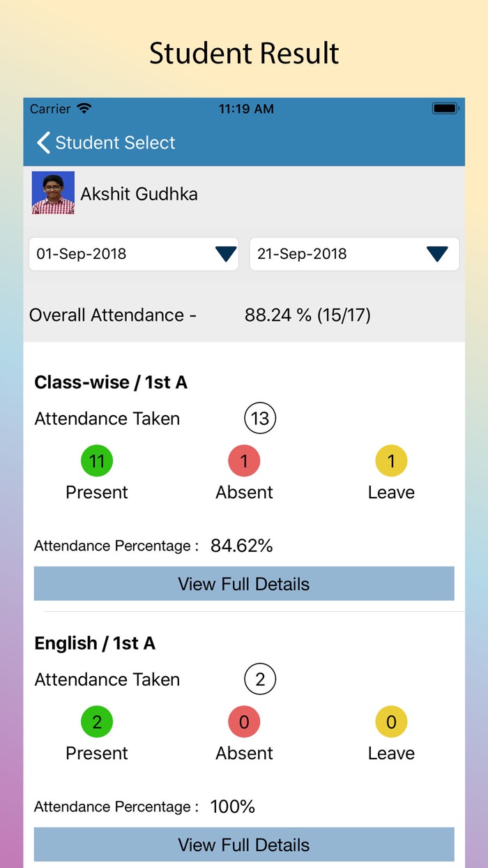Viewport: 488px width, 868px height.
Task: Tap the back chevron arrow
Action: click(x=43, y=143)
